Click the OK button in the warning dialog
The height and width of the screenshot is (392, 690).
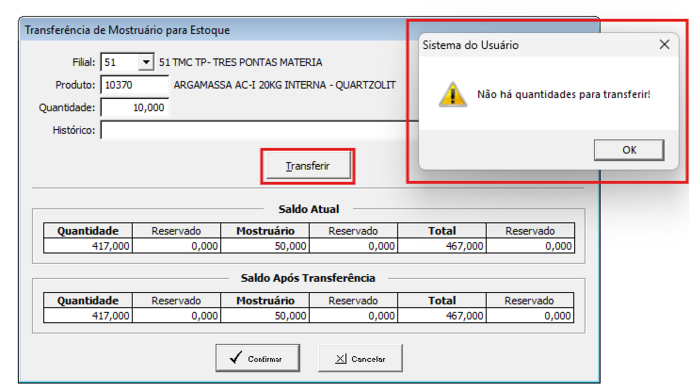[629, 150]
